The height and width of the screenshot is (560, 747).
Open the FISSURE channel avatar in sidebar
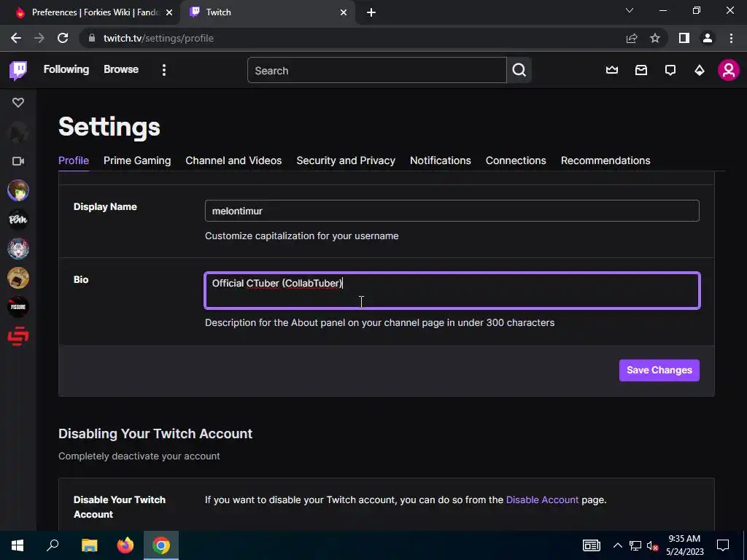(18, 307)
